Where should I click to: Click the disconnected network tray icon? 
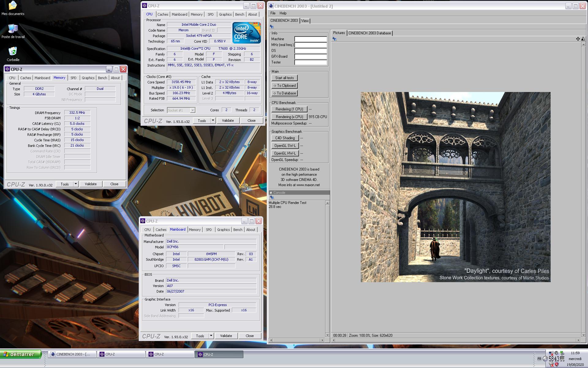551,353
